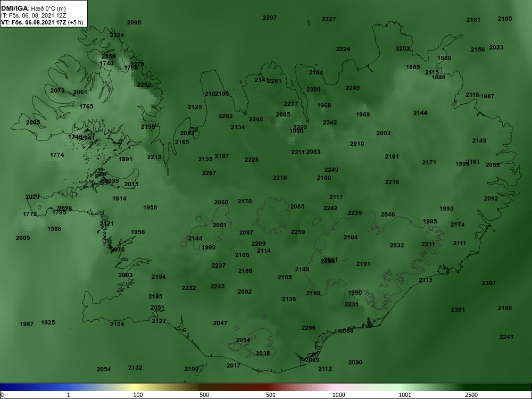
Task: Click the 1914 height value
Action: (119, 198)
